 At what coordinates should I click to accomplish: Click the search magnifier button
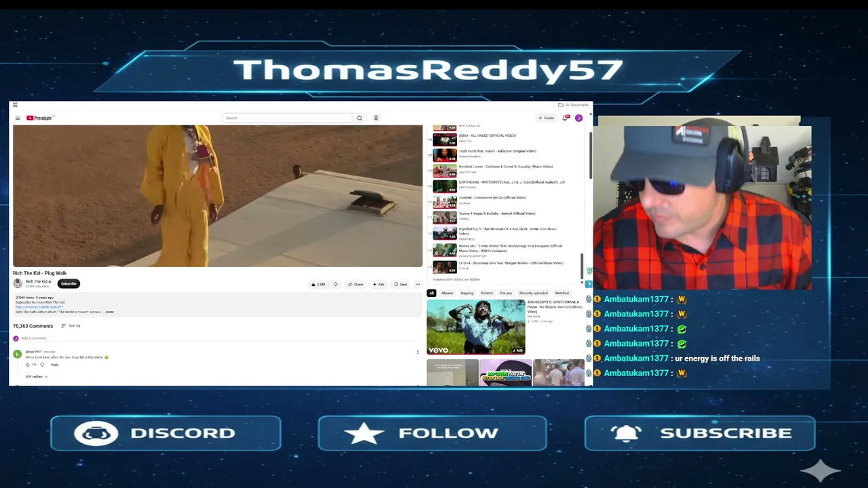tap(359, 118)
